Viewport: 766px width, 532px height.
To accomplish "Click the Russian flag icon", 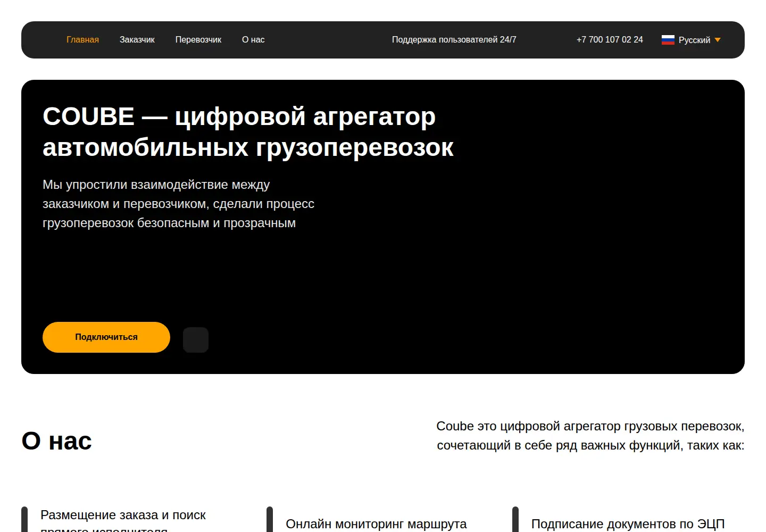I will (668, 40).
